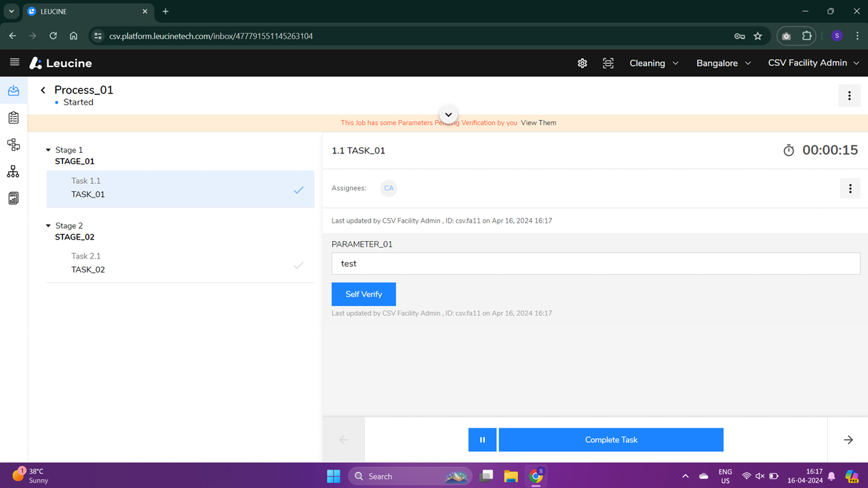Screen dimensions: 868x488
Task: Switch to the LEUCINE tab
Action: tap(88, 12)
